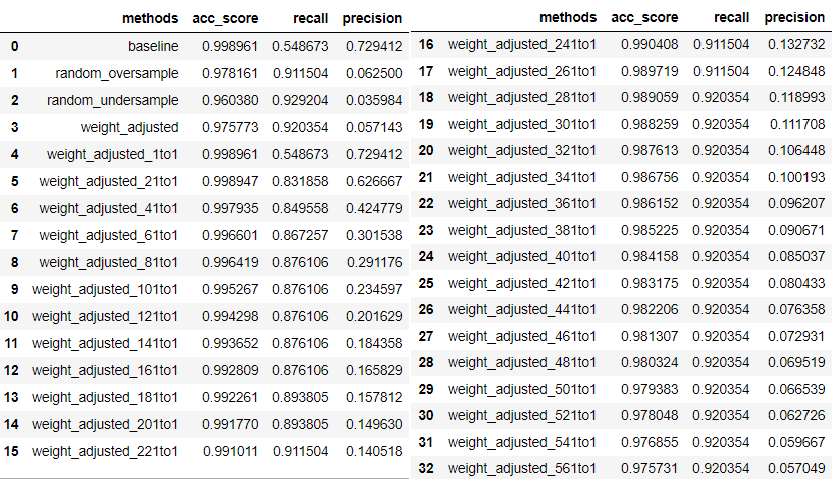Select the 'weight_adjusted_181to1' cell
The image size is (834, 479).
[105, 398]
